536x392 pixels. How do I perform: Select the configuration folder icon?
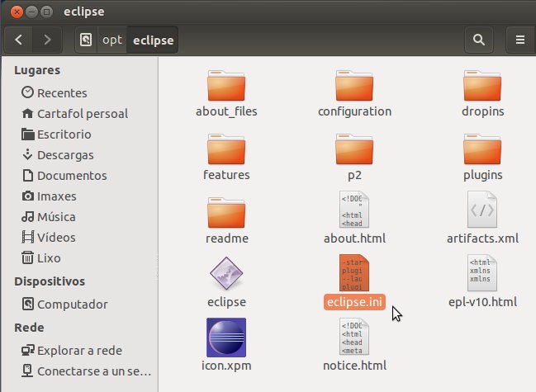pos(354,86)
